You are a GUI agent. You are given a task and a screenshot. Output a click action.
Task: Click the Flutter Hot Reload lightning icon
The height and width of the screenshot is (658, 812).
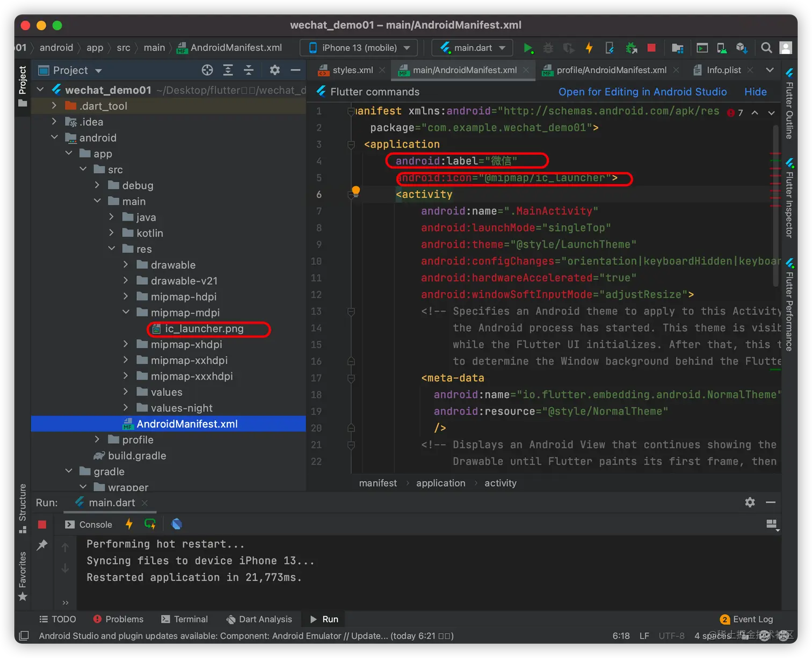coord(589,48)
